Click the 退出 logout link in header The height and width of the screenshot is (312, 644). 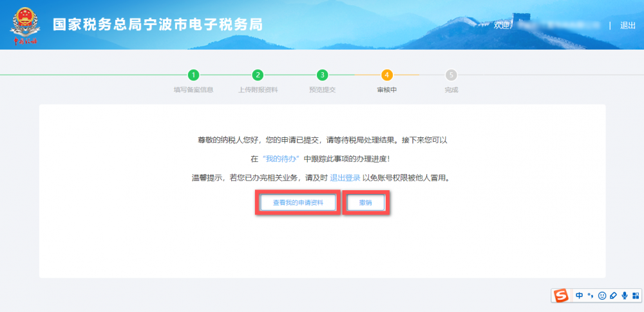point(627,26)
